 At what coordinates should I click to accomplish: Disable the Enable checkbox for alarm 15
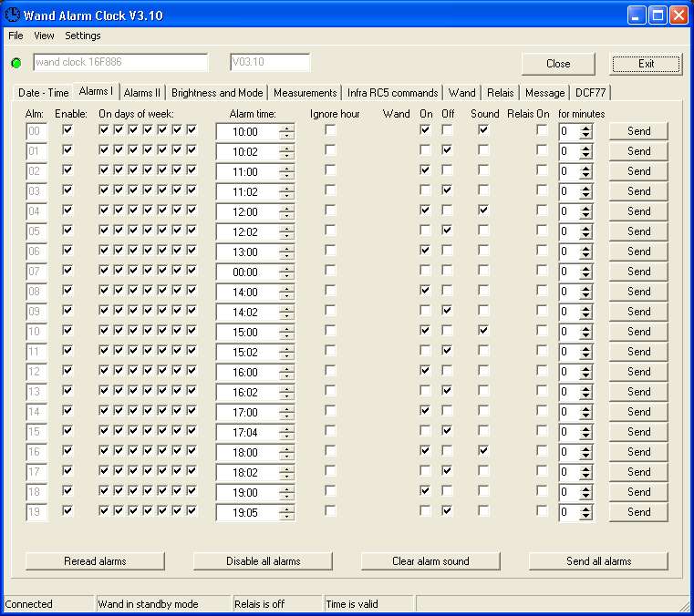tap(67, 430)
